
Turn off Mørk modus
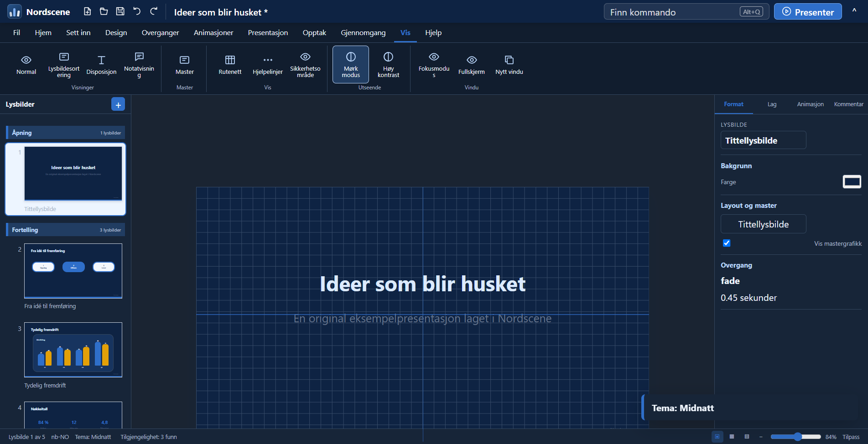click(351, 65)
